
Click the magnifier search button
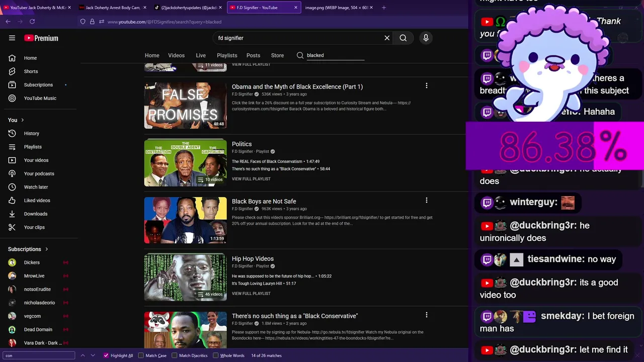403,38
